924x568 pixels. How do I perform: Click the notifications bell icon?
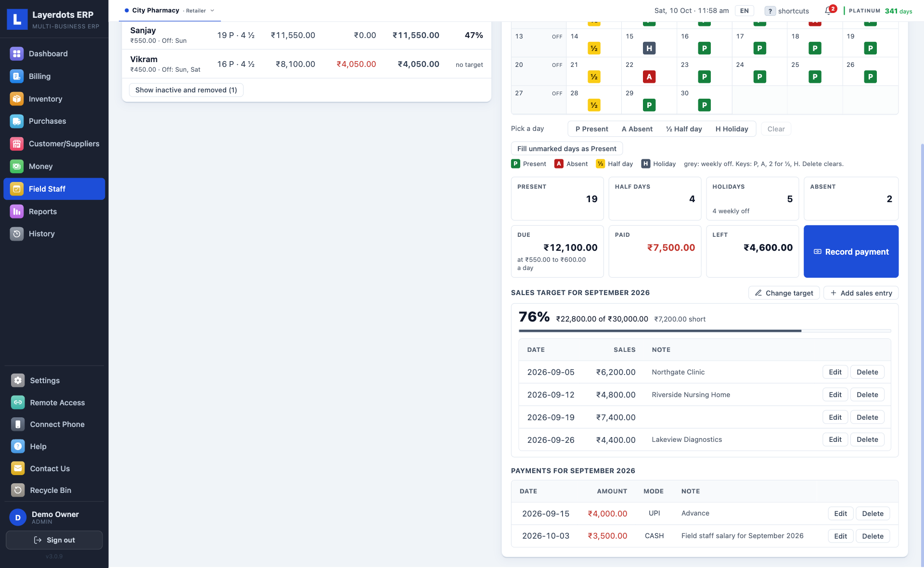pos(828,11)
